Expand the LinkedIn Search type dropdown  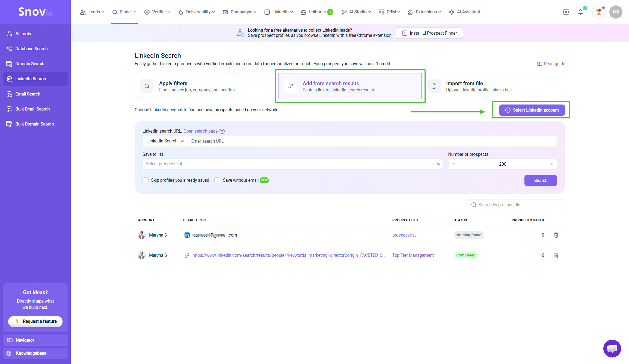tap(166, 141)
